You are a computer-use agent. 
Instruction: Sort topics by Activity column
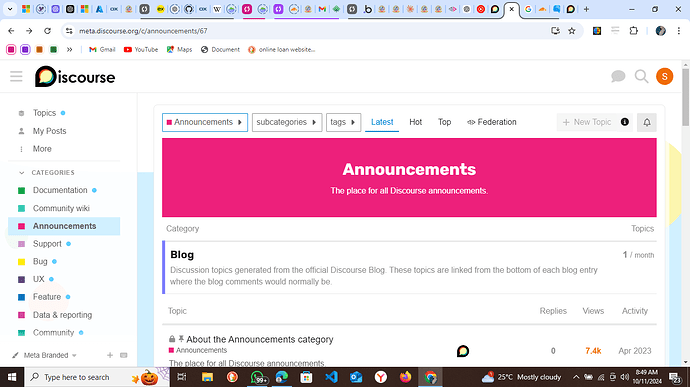635,311
